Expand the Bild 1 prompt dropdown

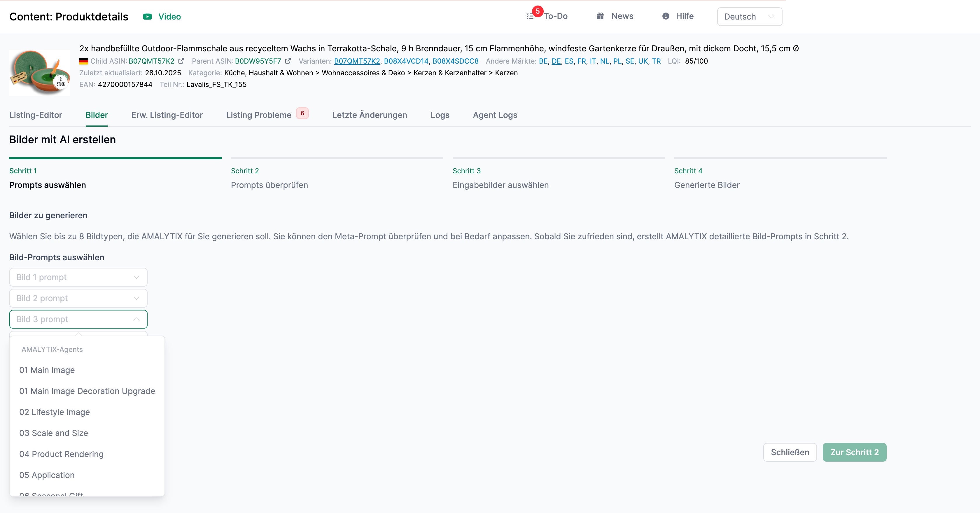point(78,277)
